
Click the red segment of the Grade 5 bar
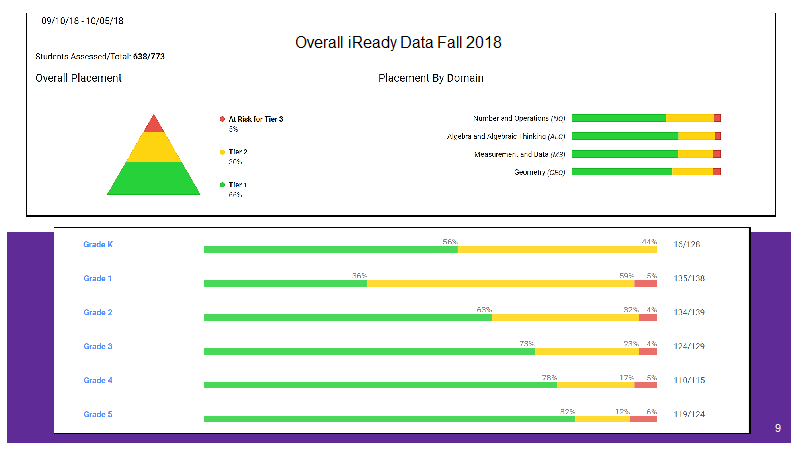click(x=643, y=419)
